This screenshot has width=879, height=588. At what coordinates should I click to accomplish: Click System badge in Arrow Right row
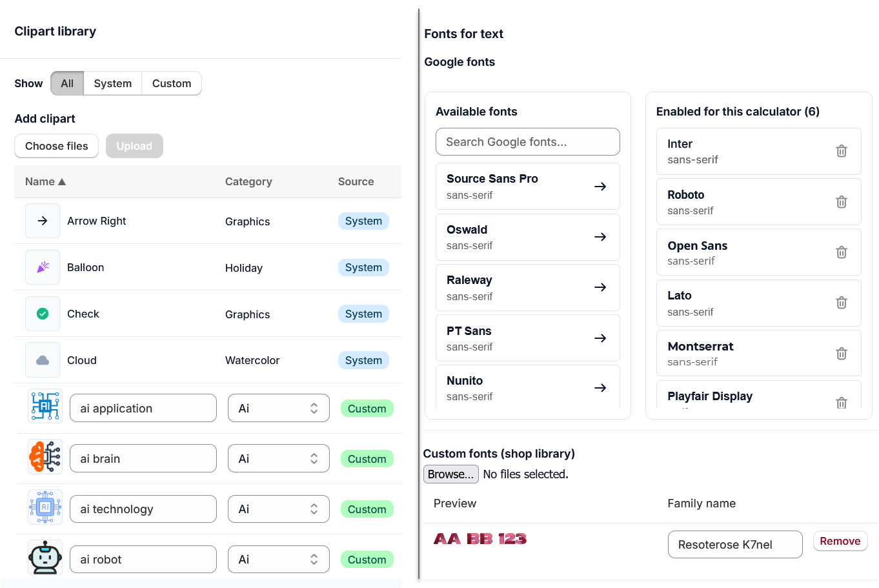pyautogui.click(x=363, y=221)
